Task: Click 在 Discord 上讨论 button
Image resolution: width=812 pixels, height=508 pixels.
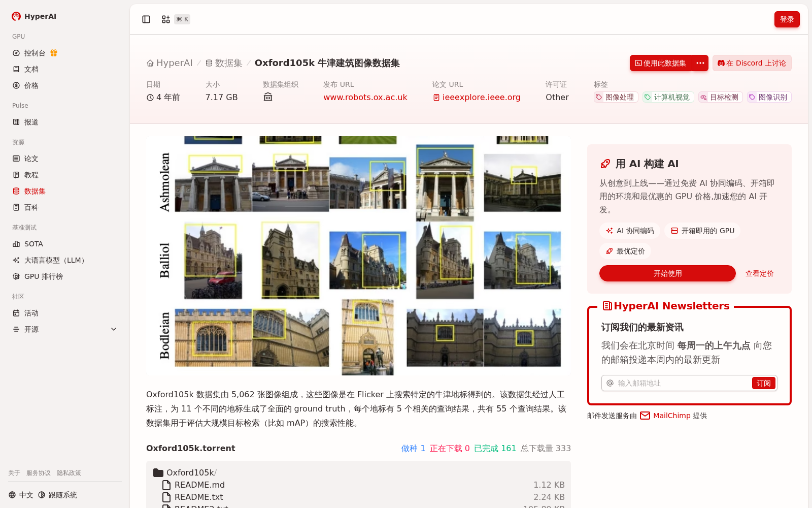Action: pyautogui.click(x=752, y=63)
